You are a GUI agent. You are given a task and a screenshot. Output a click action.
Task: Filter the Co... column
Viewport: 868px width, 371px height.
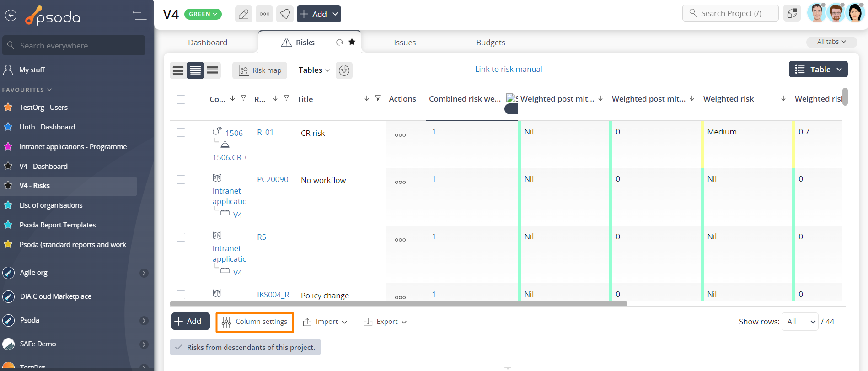244,98
